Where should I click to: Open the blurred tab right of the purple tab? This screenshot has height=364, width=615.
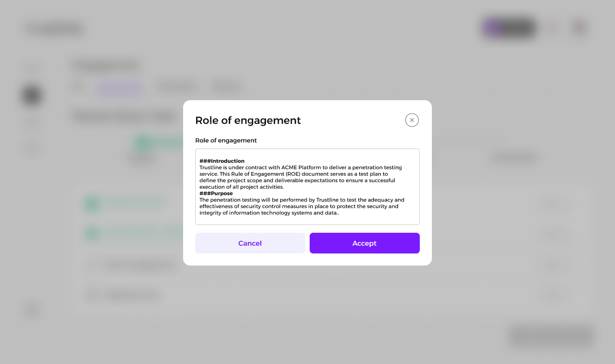(x=177, y=87)
